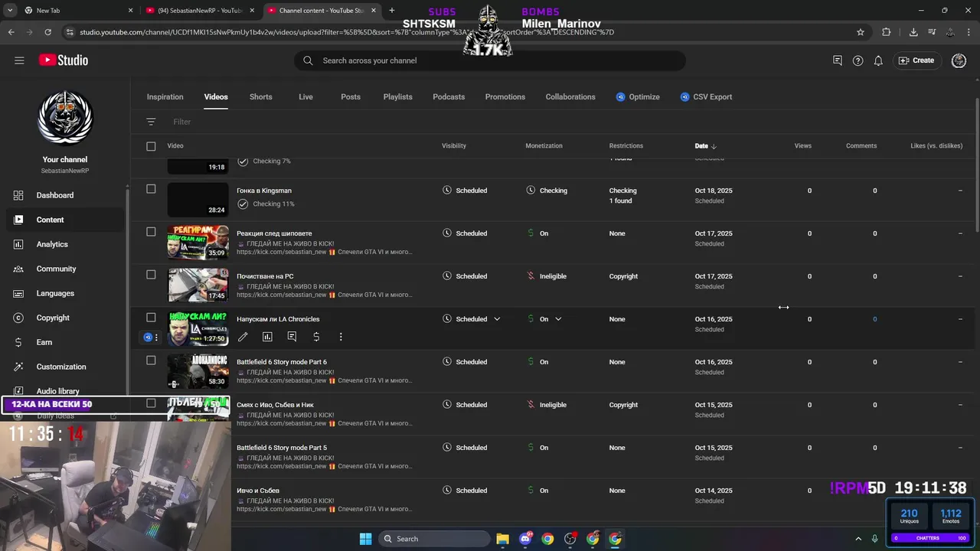980x551 pixels.
Task: Open Discord from the taskbar
Action: tap(525, 539)
